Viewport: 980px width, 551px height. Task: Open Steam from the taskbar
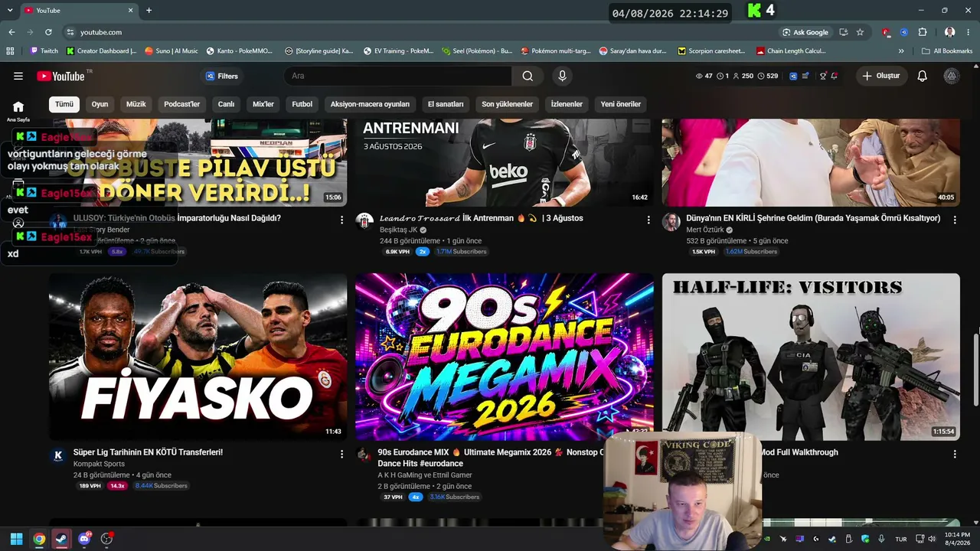(x=61, y=539)
